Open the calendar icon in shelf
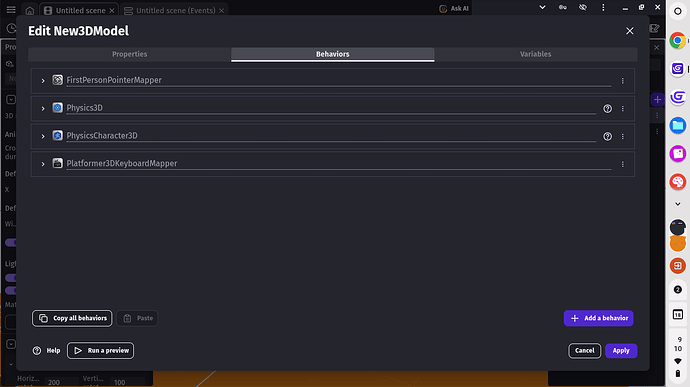This screenshot has width=690, height=387. point(678,314)
